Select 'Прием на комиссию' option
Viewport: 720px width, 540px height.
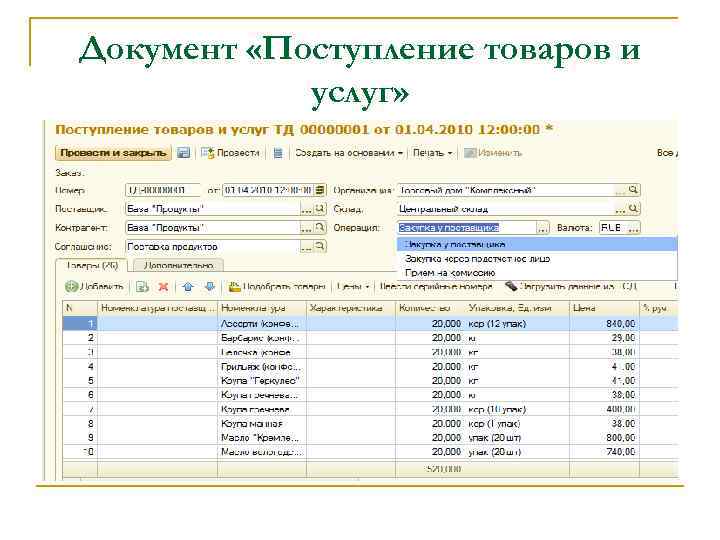coord(537,273)
